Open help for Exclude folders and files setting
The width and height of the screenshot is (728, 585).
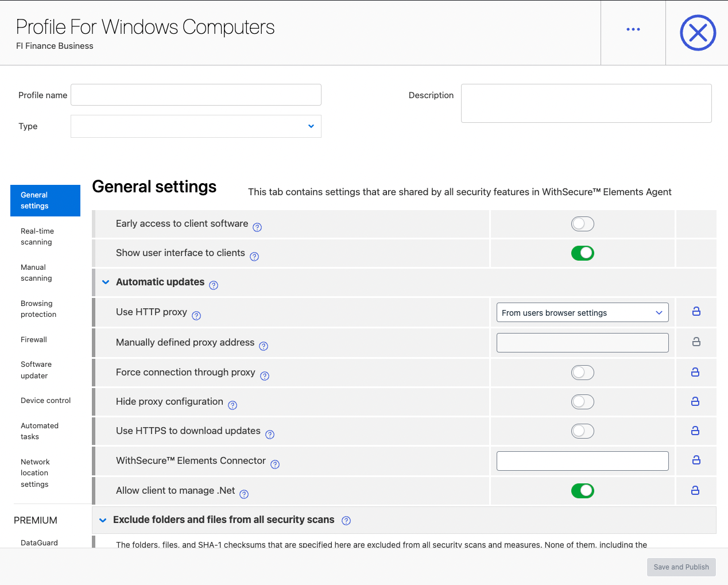tap(346, 520)
